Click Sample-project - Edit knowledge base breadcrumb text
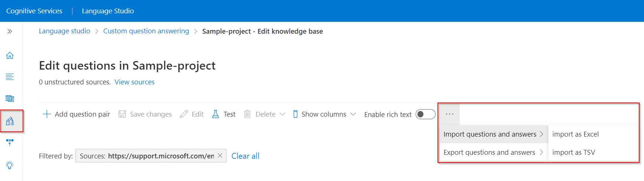 click(x=262, y=31)
